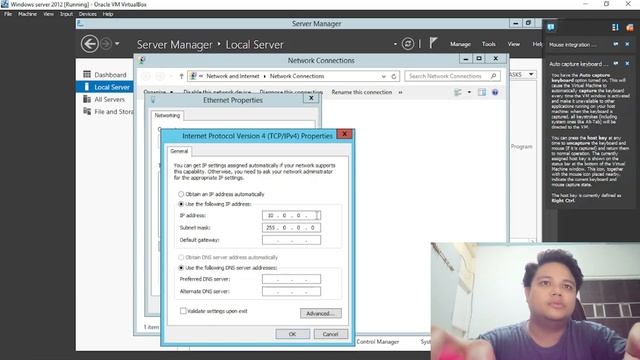Toggle the preview pane icon
The width and height of the screenshot is (640, 360).
point(482,92)
